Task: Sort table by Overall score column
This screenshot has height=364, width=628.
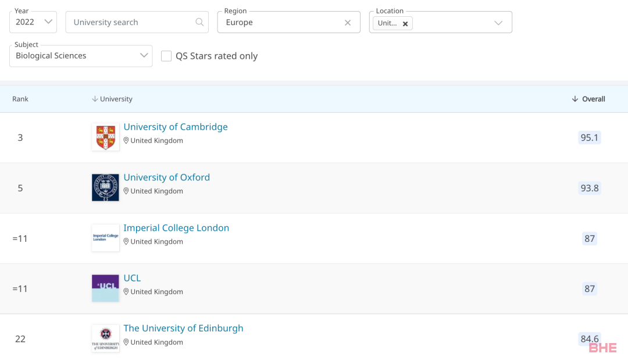Action: [x=588, y=99]
